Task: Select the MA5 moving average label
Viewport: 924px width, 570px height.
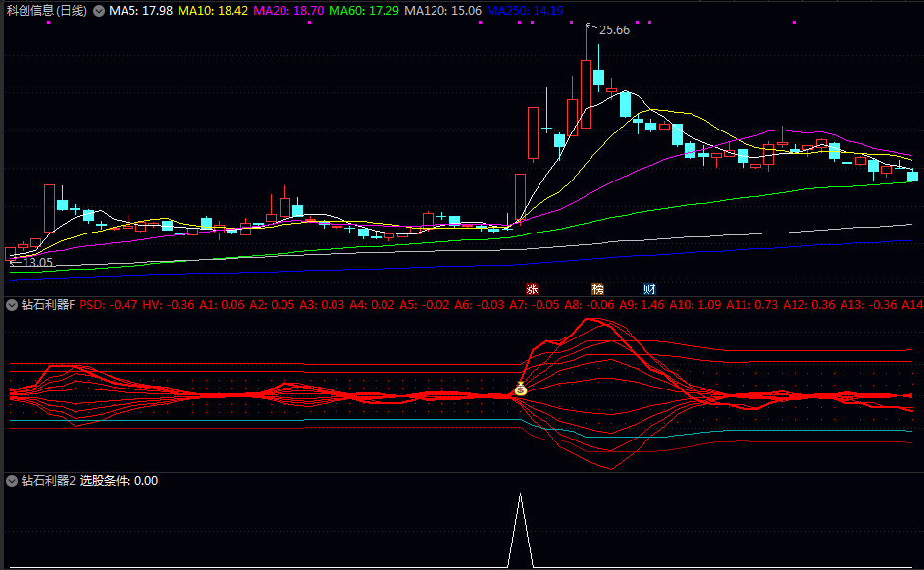Action: pyautogui.click(x=141, y=11)
